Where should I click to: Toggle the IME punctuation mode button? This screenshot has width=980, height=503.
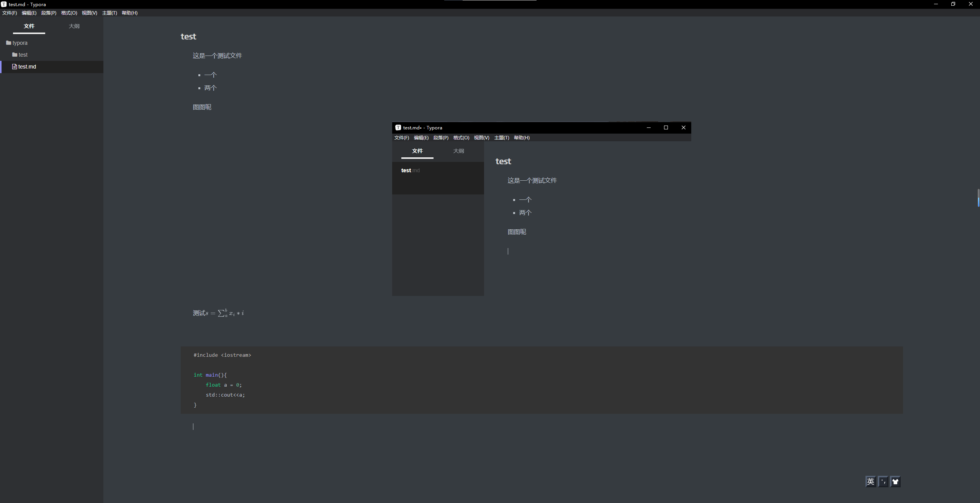[883, 482]
